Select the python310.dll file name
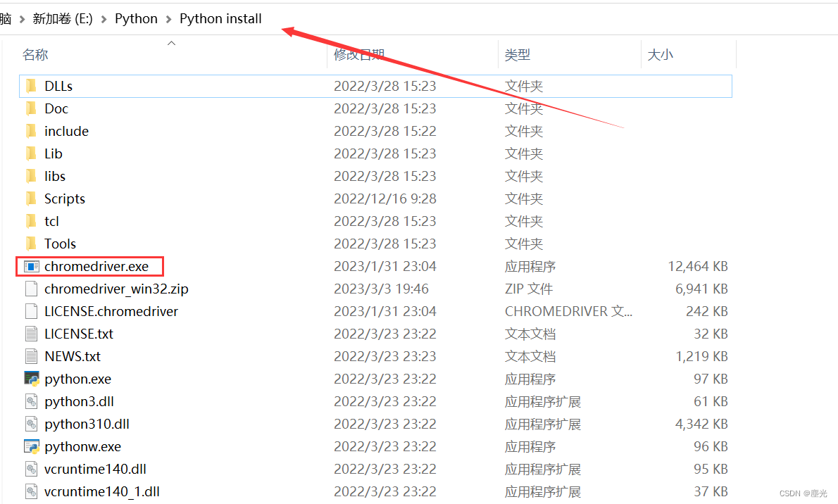This screenshot has width=838, height=504. (x=87, y=424)
